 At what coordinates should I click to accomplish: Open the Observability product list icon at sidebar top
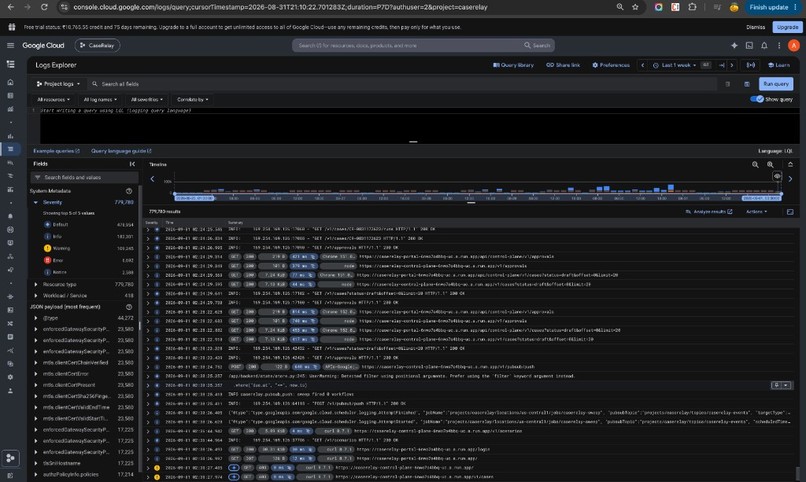coord(10,64)
